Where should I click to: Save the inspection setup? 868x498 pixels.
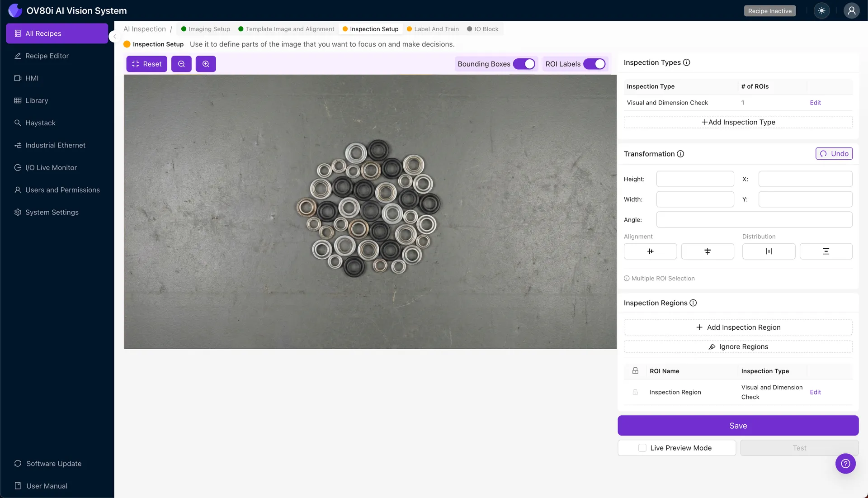tap(738, 425)
